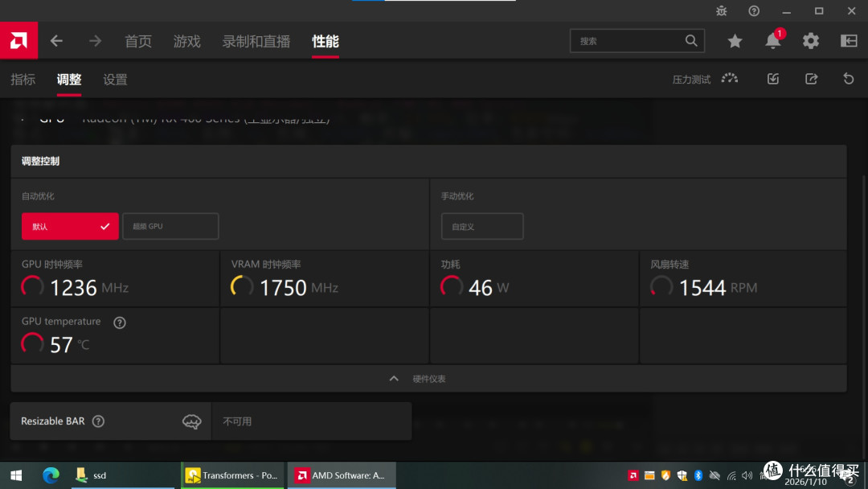Click the search magnifier icon
Image resolution: width=868 pixels, height=489 pixels.
[x=691, y=40]
